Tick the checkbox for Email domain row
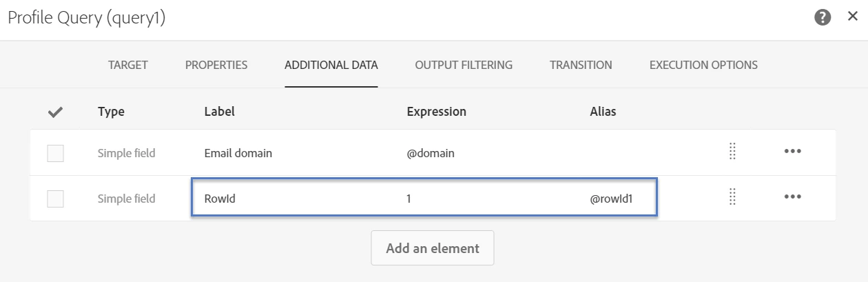 coord(55,154)
